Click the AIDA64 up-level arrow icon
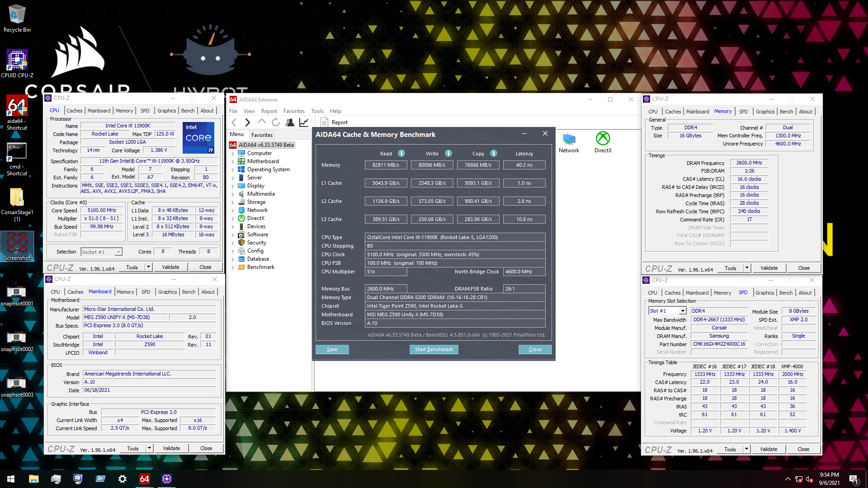Image resolution: width=868 pixels, height=488 pixels. tap(261, 122)
